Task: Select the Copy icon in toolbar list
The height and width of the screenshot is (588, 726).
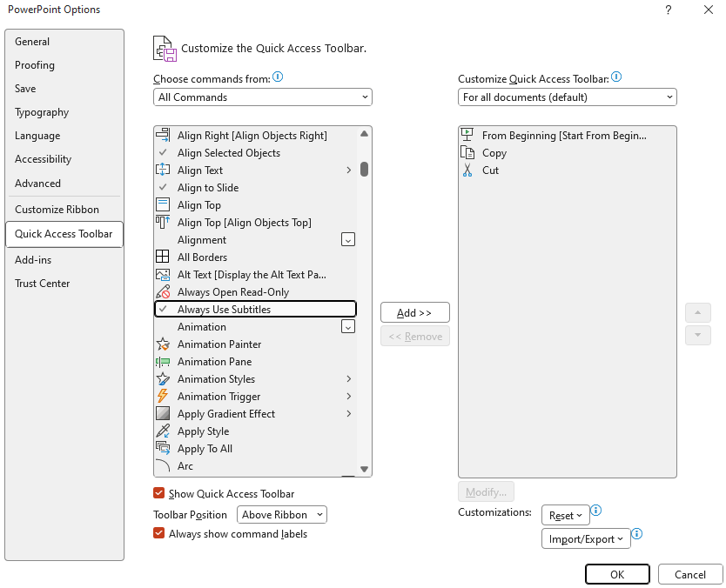Action: pos(467,153)
